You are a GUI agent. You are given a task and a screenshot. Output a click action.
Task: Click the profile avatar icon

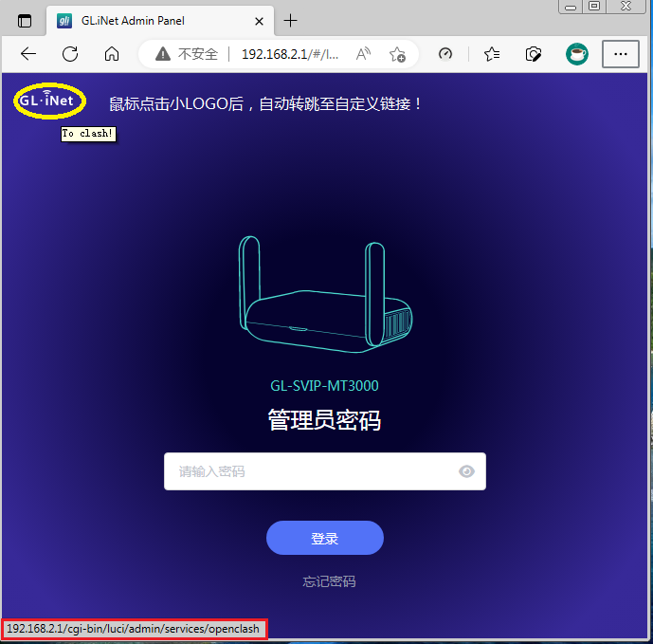[x=577, y=54]
